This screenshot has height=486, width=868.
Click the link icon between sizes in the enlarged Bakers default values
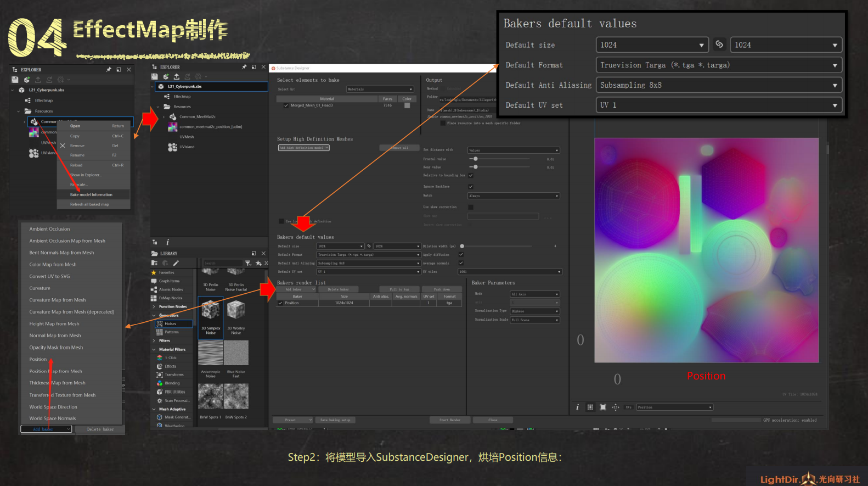coord(719,44)
